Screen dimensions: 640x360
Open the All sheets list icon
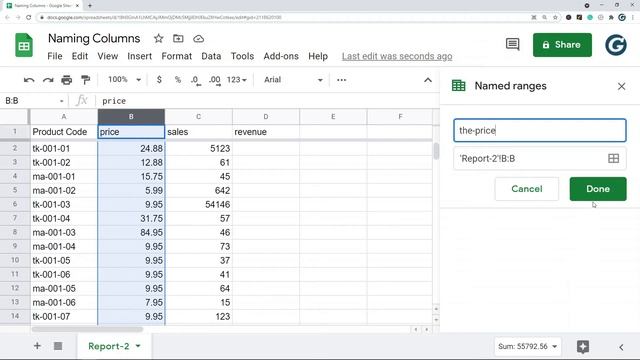point(58,346)
